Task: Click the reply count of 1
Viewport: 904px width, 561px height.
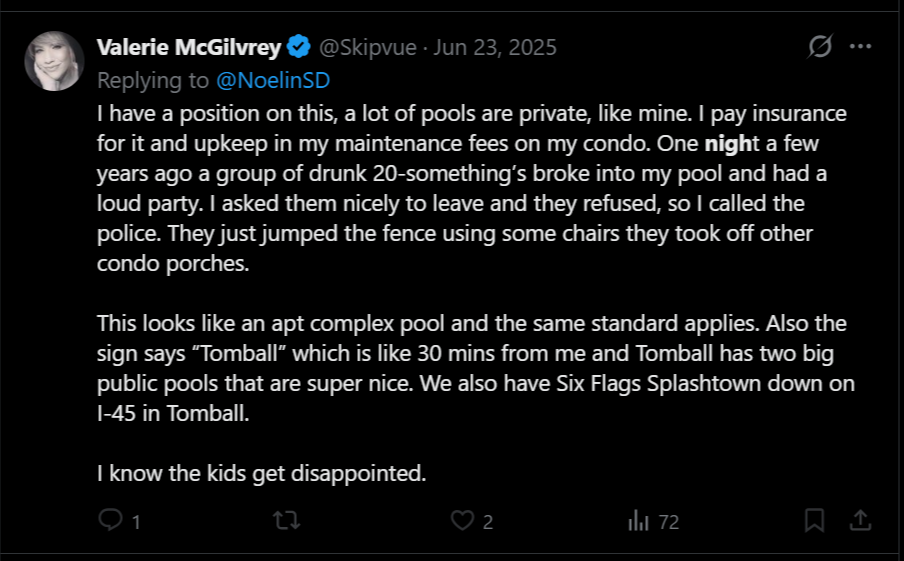Action: [136, 522]
